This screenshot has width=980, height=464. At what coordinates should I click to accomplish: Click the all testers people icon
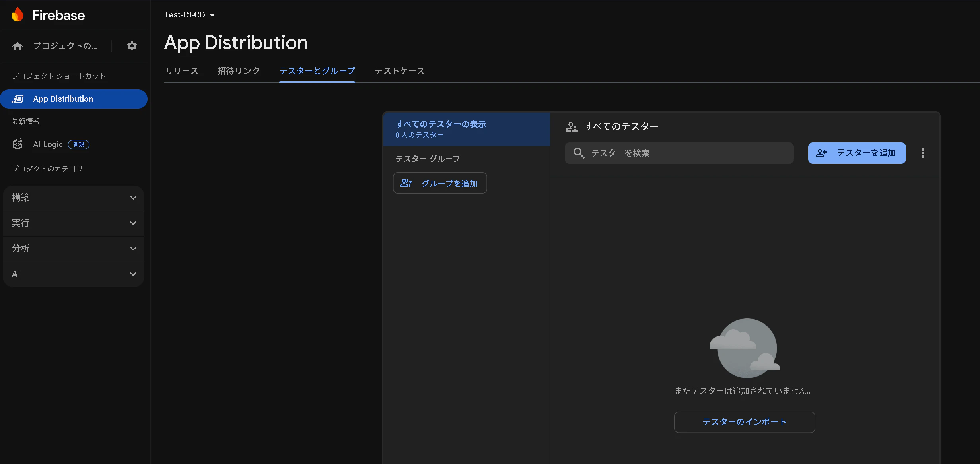pyautogui.click(x=572, y=127)
